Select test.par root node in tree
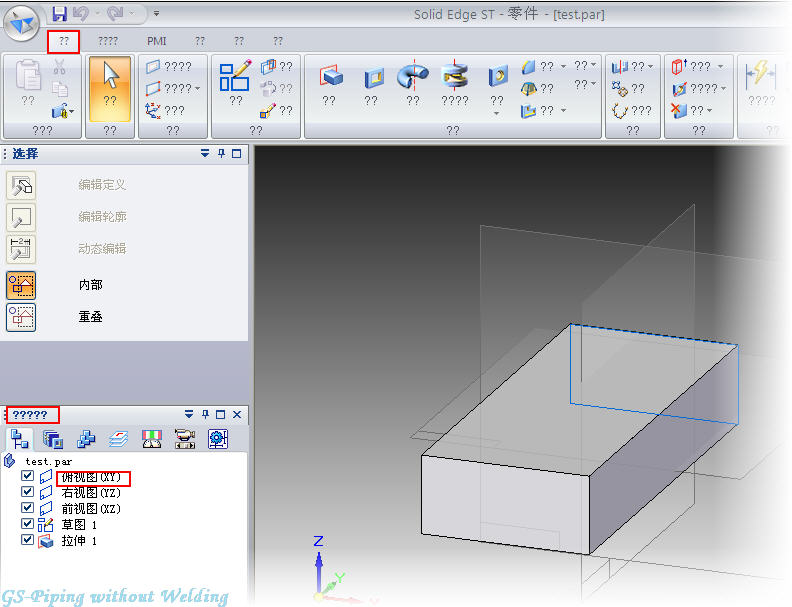The width and height of the screenshot is (792, 607). point(48,461)
